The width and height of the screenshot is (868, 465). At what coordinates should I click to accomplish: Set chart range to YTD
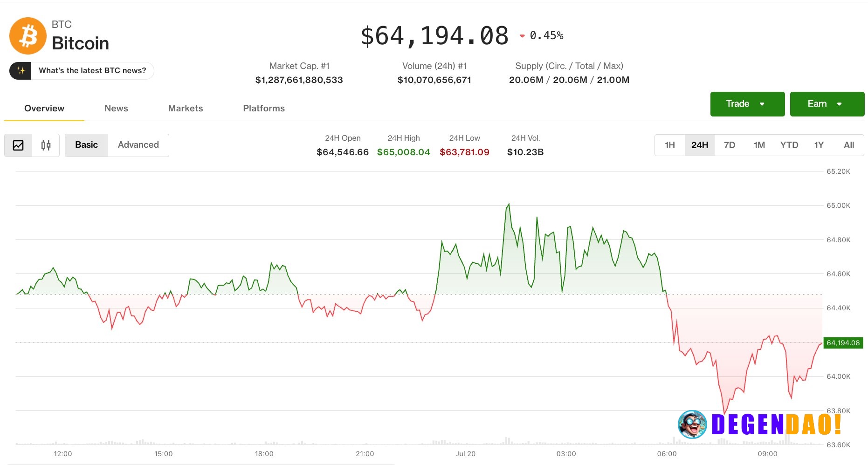click(x=789, y=145)
